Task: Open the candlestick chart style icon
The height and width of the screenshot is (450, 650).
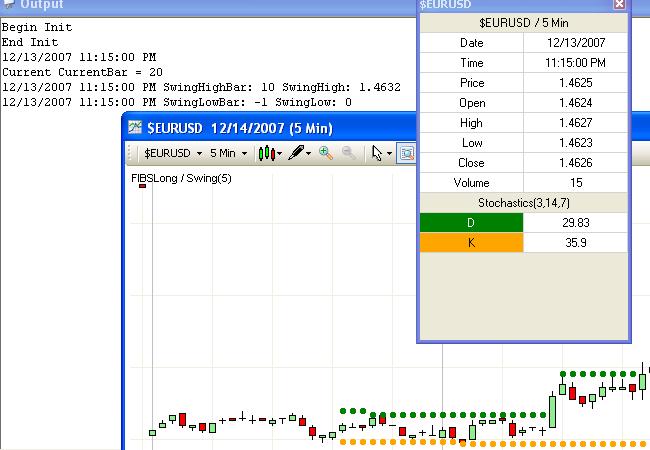Action: [266, 153]
